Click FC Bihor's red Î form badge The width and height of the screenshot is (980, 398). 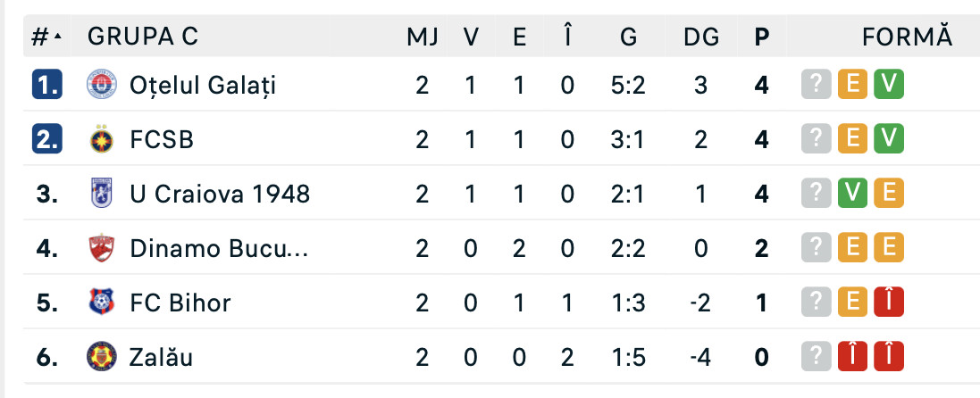[890, 303]
